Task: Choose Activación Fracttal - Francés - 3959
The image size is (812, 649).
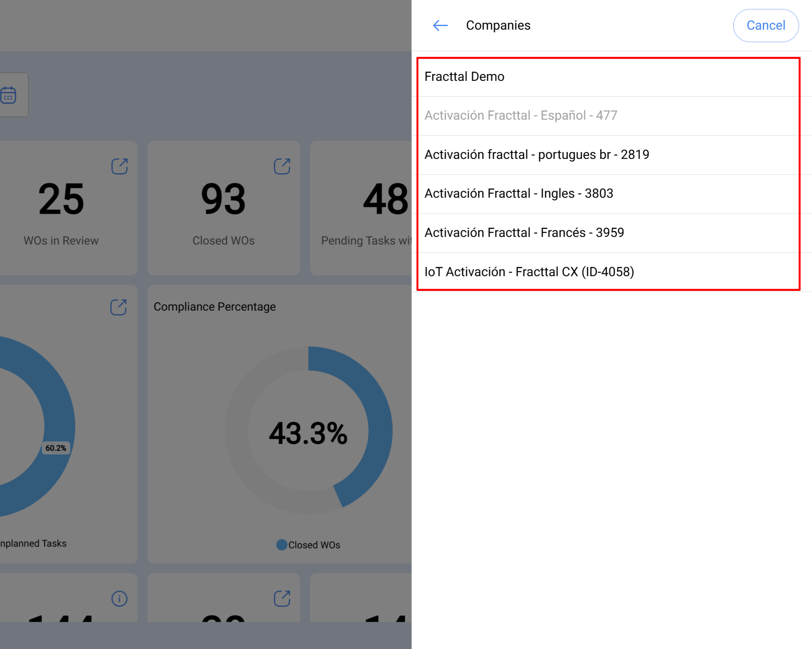Action: 524,233
